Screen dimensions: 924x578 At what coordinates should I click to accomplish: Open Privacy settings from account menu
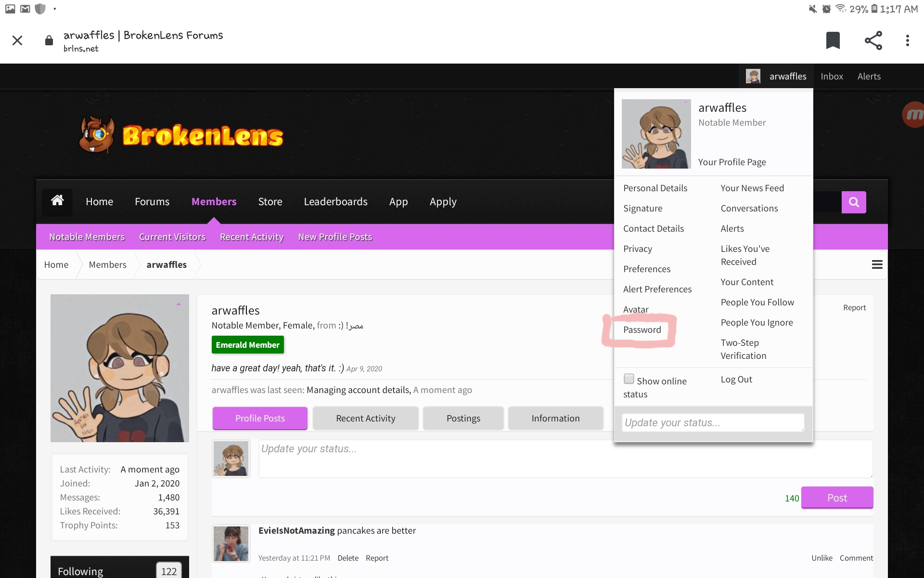point(637,249)
